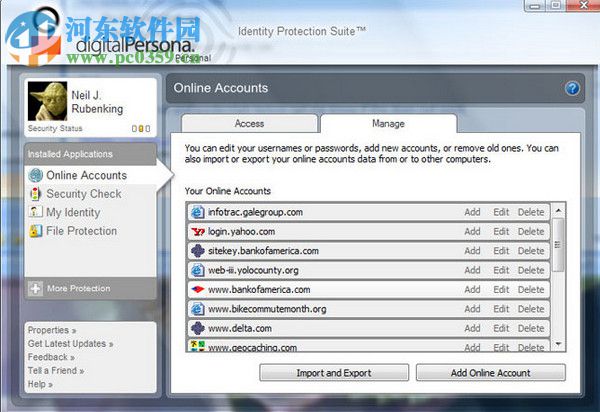
Task: Open the help question mark icon
Action: click(x=572, y=89)
